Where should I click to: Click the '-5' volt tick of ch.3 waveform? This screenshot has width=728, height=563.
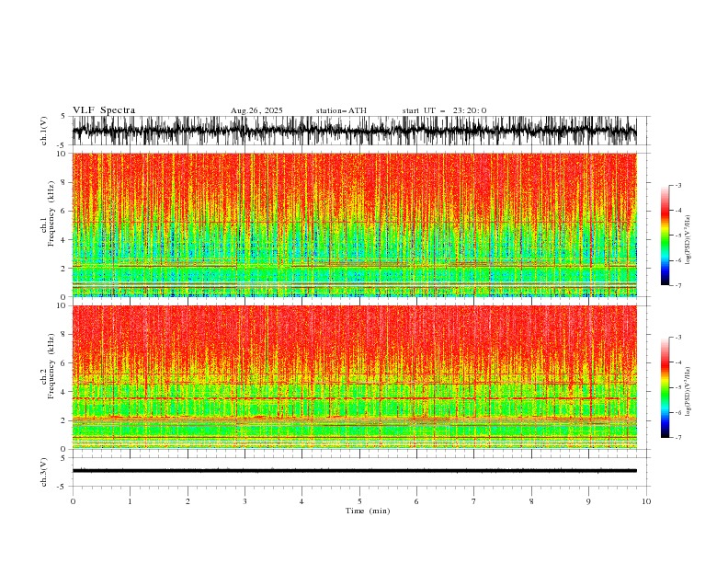pos(63,487)
